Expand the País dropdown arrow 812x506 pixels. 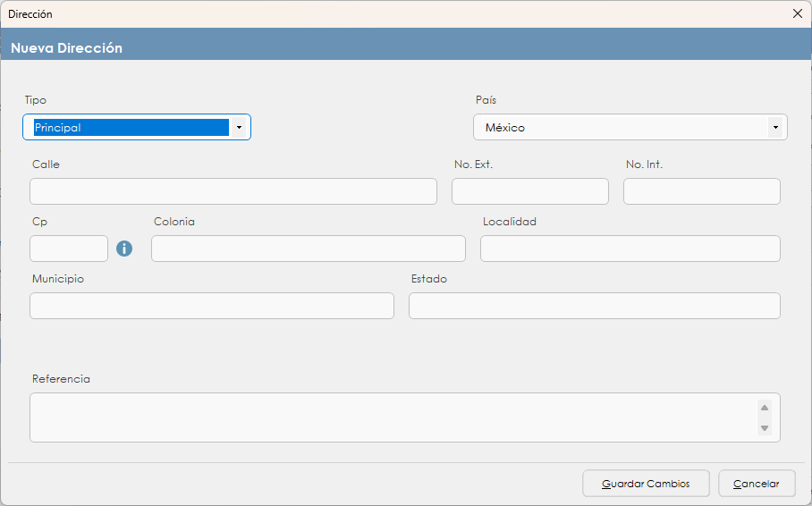774,128
